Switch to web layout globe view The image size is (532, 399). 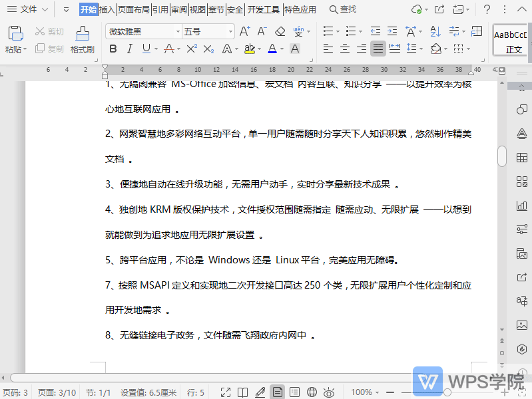coord(312,392)
